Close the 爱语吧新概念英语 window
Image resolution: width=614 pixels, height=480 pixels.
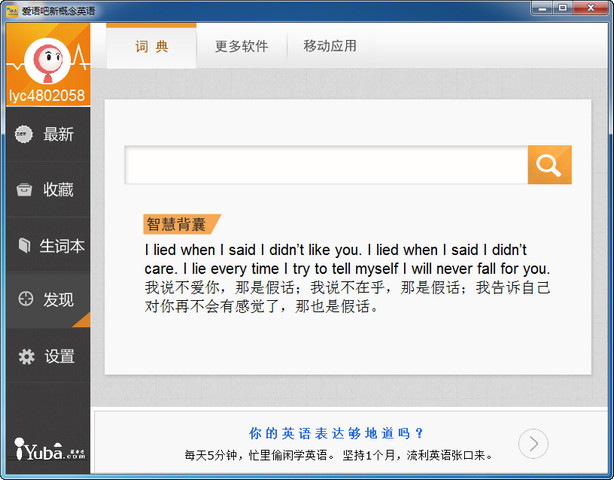(591, 8)
